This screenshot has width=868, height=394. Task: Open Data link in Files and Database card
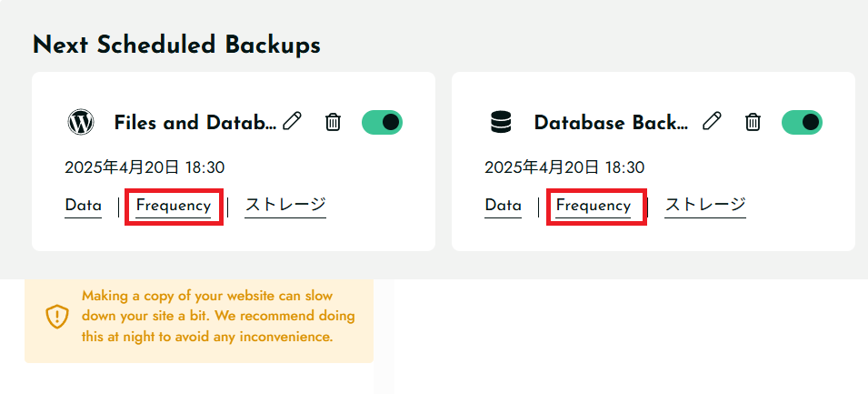tap(83, 207)
